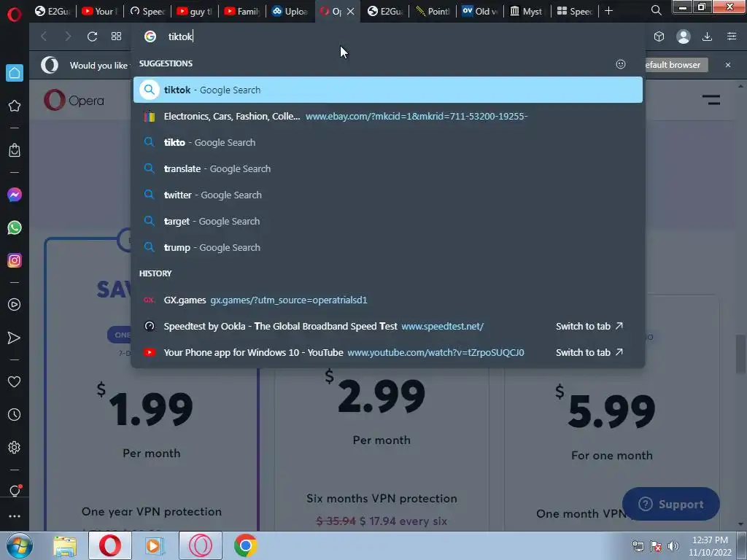Switch to the Myst tab
Image resolution: width=747 pixels, height=560 pixels.
click(x=527, y=11)
